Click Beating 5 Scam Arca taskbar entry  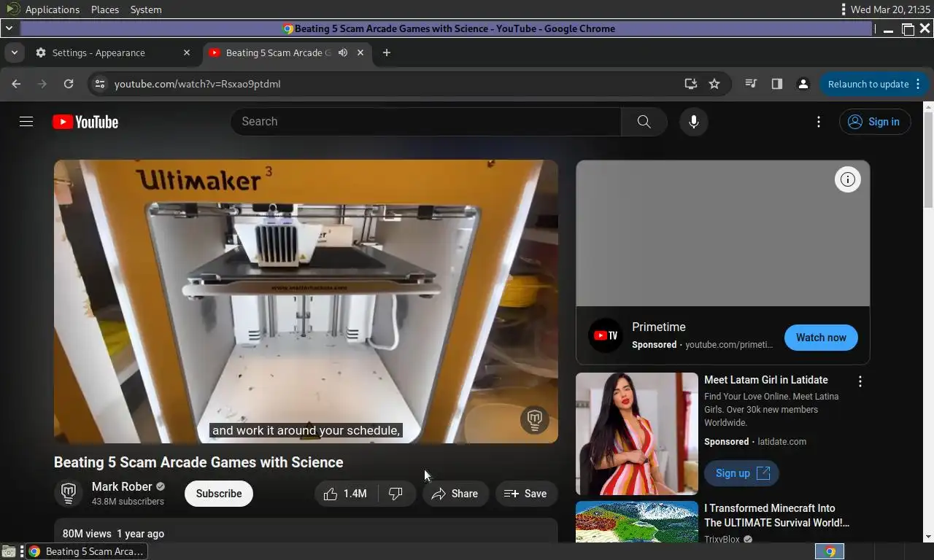[88, 551]
